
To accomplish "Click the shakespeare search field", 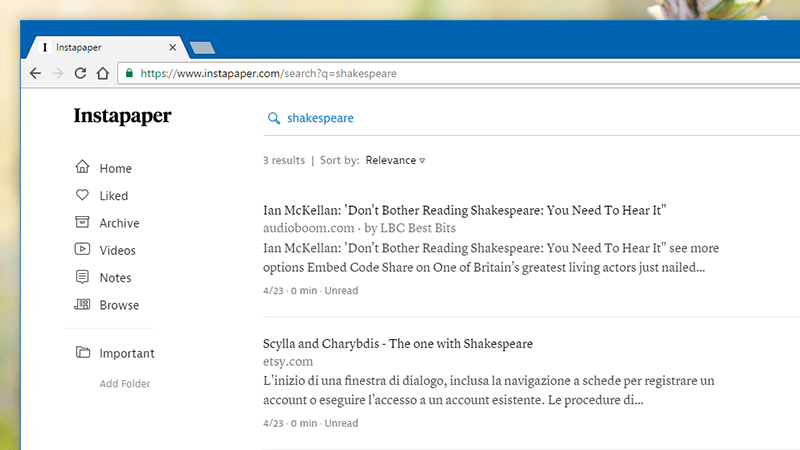I will [320, 118].
